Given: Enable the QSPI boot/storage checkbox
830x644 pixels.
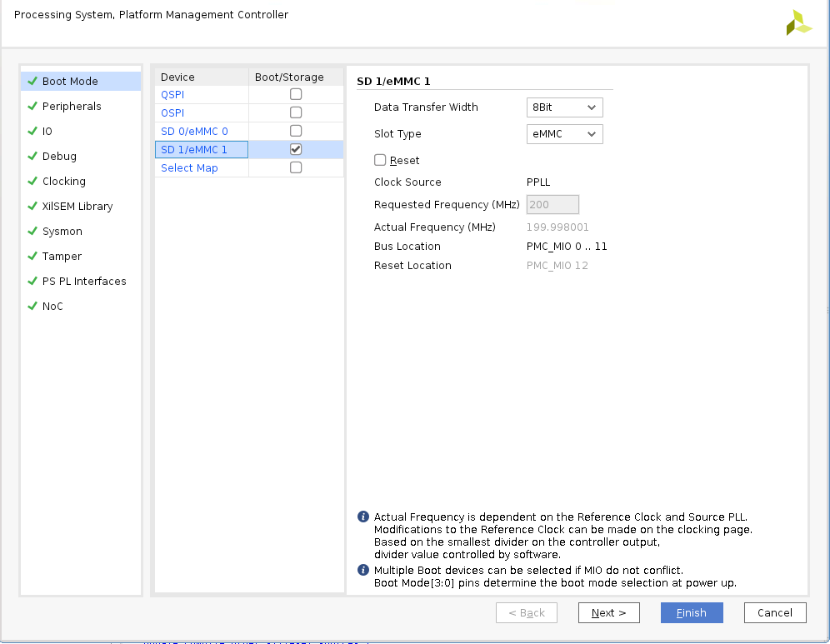Looking at the screenshot, I should (296, 94).
